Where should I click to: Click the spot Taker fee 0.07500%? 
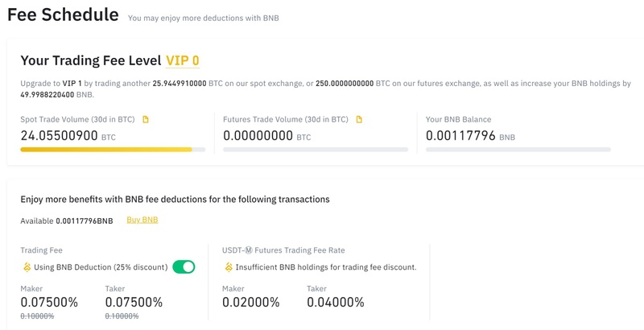point(134,303)
